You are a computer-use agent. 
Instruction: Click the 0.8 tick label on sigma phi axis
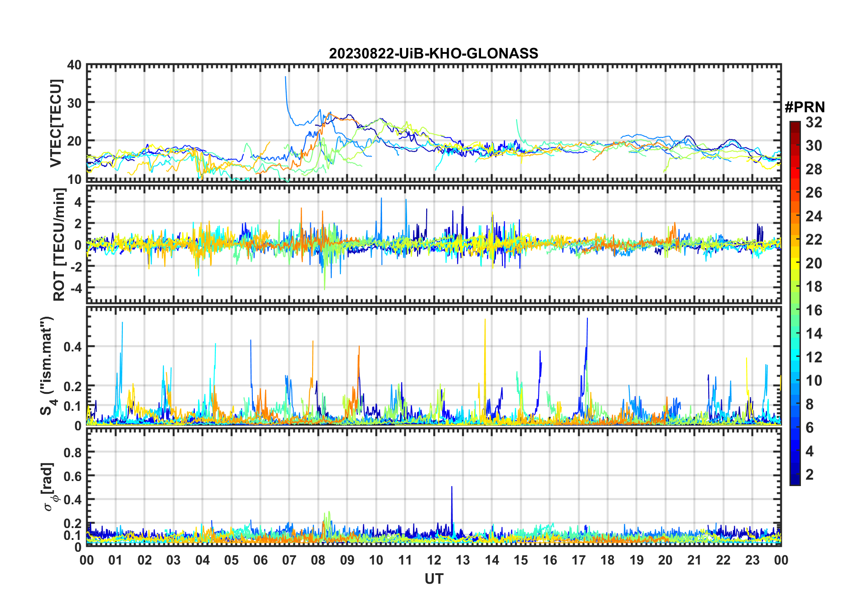point(72,452)
